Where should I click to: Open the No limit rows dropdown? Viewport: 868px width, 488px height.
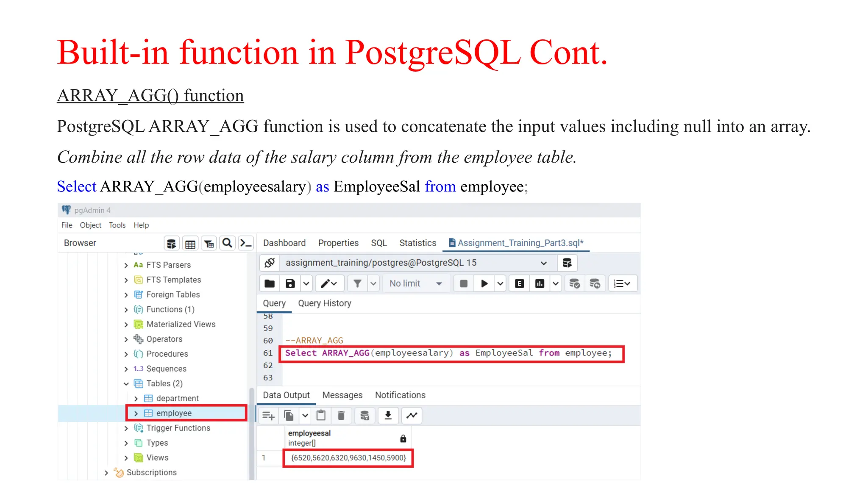[x=415, y=284]
